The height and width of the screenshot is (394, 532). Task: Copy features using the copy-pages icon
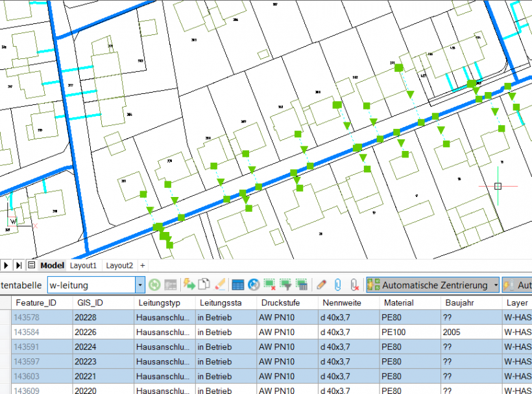202,284
